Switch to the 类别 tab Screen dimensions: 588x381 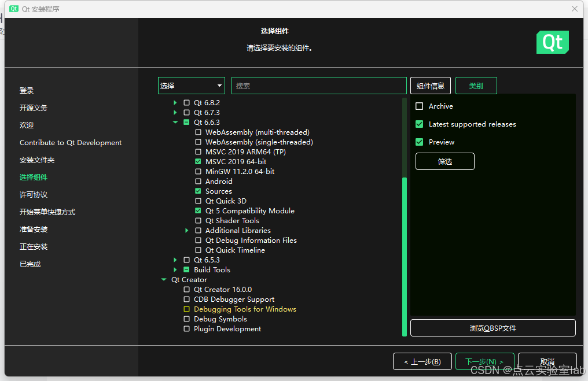[476, 86]
